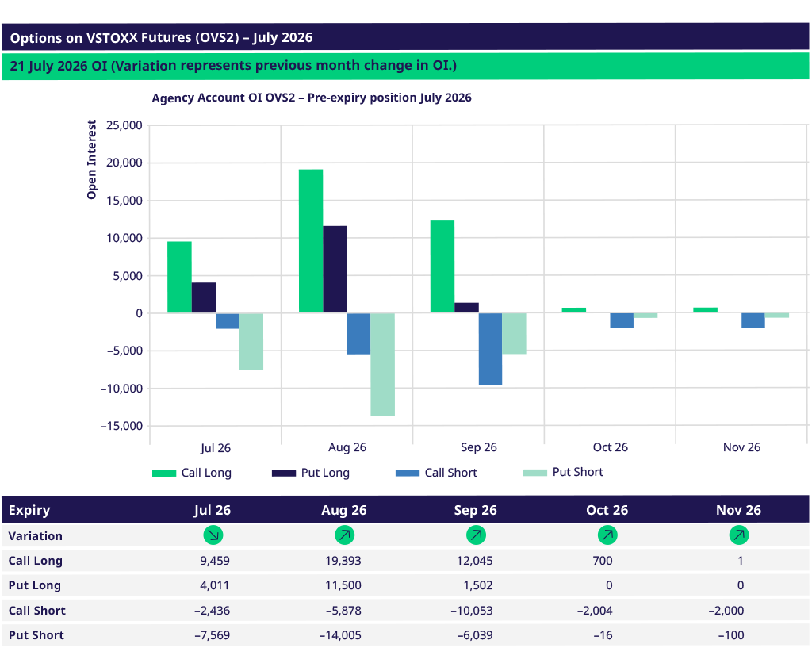Click the Options on VSTOXX Futures header
This screenshot has width=812, height=667.
pos(405,37)
